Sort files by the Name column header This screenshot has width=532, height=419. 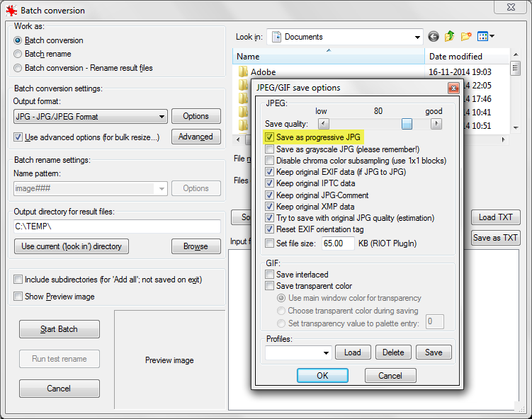[328, 57]
